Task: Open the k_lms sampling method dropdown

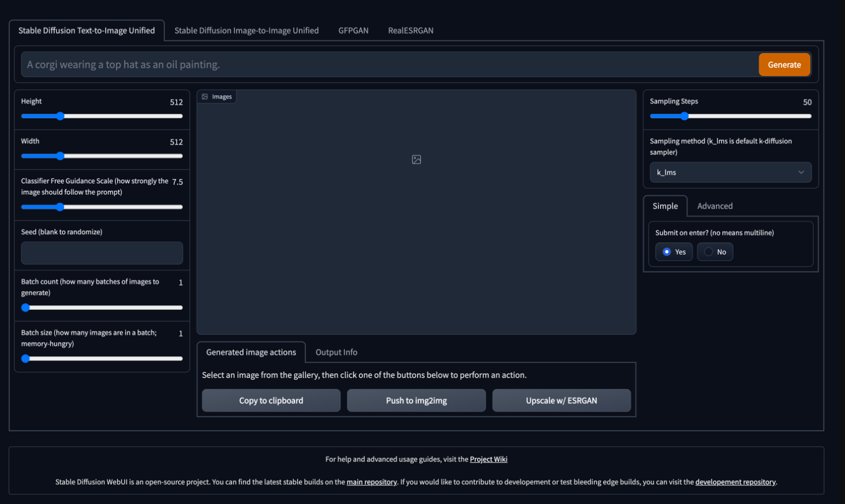Action: [x=731, y=172]
